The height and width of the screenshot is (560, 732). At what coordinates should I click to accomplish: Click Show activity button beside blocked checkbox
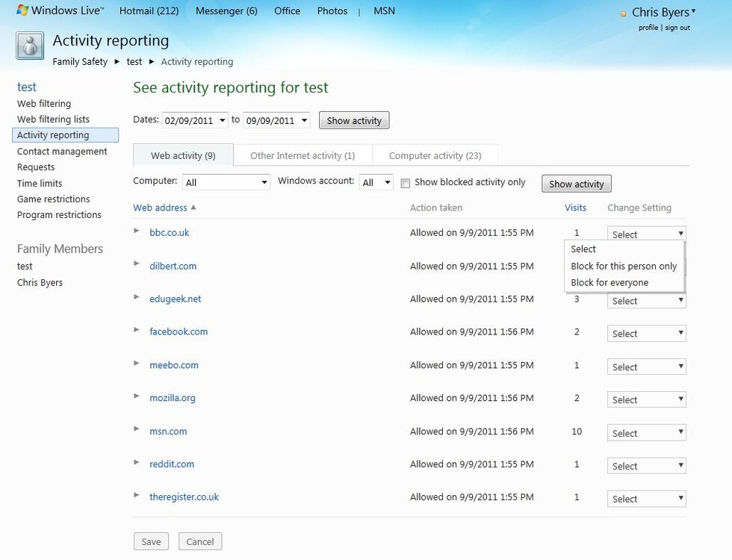tap(576, 184)
